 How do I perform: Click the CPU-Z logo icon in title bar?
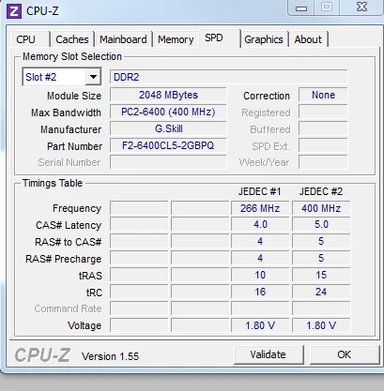pyautogui.click(x=14, y=12)
